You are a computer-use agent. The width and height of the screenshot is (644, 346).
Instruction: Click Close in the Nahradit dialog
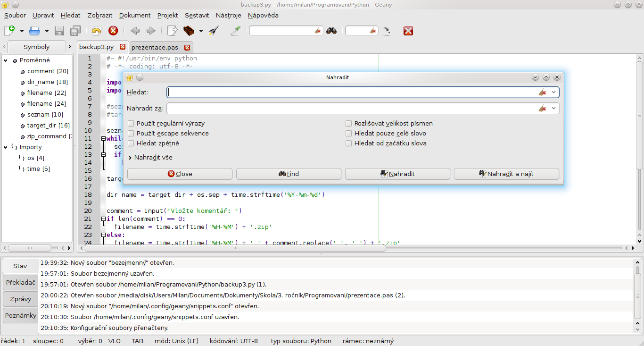coord(180,174)
